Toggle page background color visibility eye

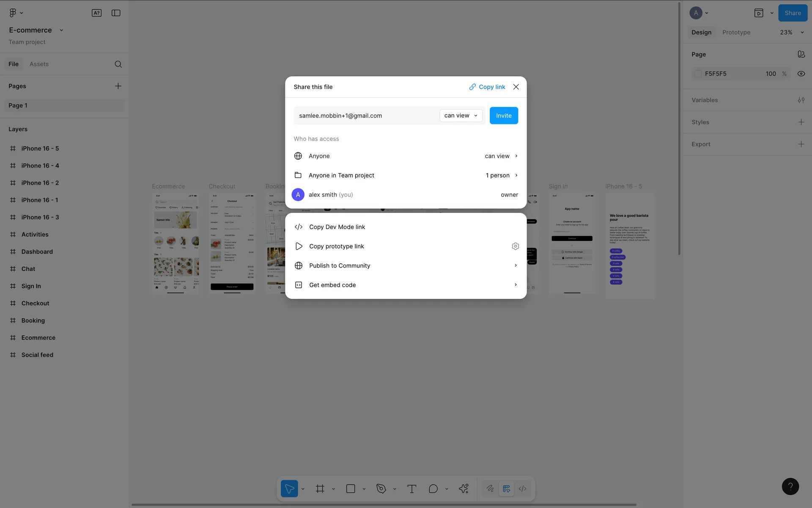801,74
